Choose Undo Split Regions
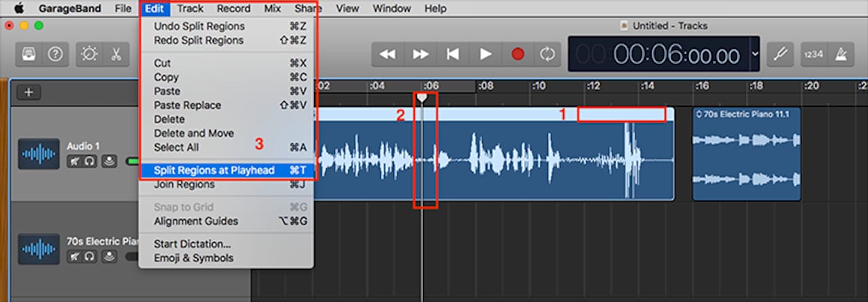The height and width of the screenshot is (302, 868). coord(226,26)
